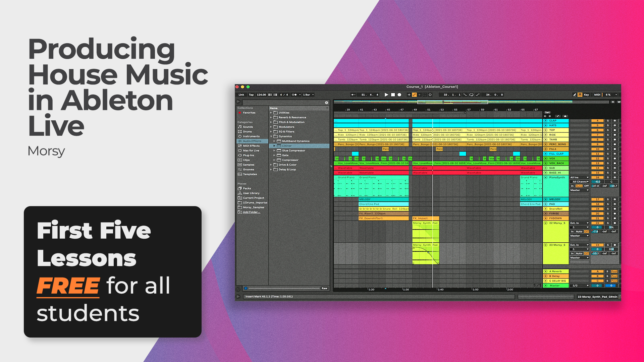Viewport: 644px width, 362px height.
Task: Expand the Drive & Color folder
Action: click(x=271, y=165)
